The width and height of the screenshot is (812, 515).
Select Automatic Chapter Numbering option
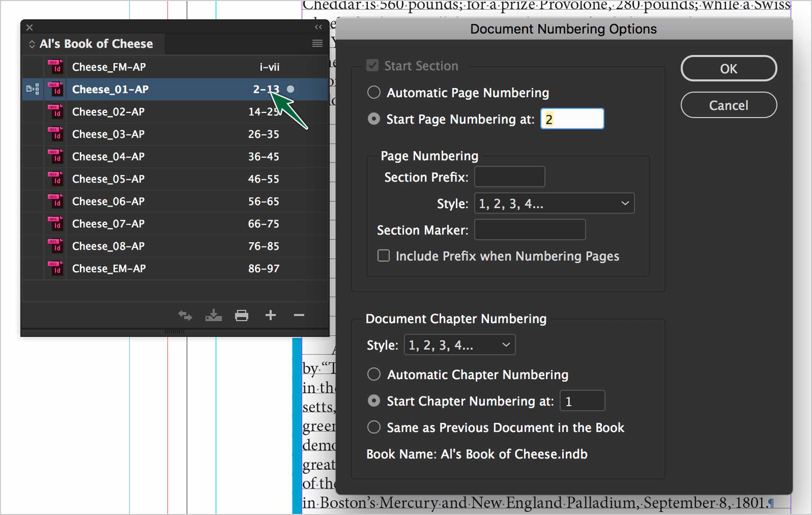(374, 374)
